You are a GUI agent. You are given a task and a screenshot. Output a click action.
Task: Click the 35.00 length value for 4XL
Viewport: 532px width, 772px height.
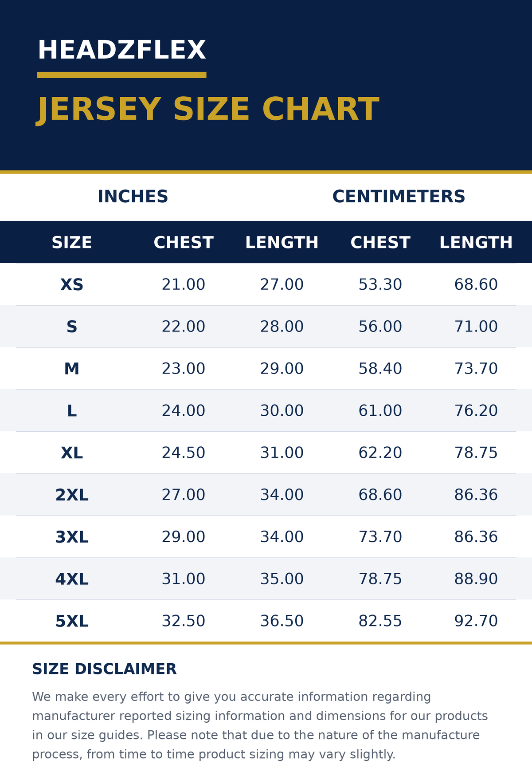click(x=282, y=579)
